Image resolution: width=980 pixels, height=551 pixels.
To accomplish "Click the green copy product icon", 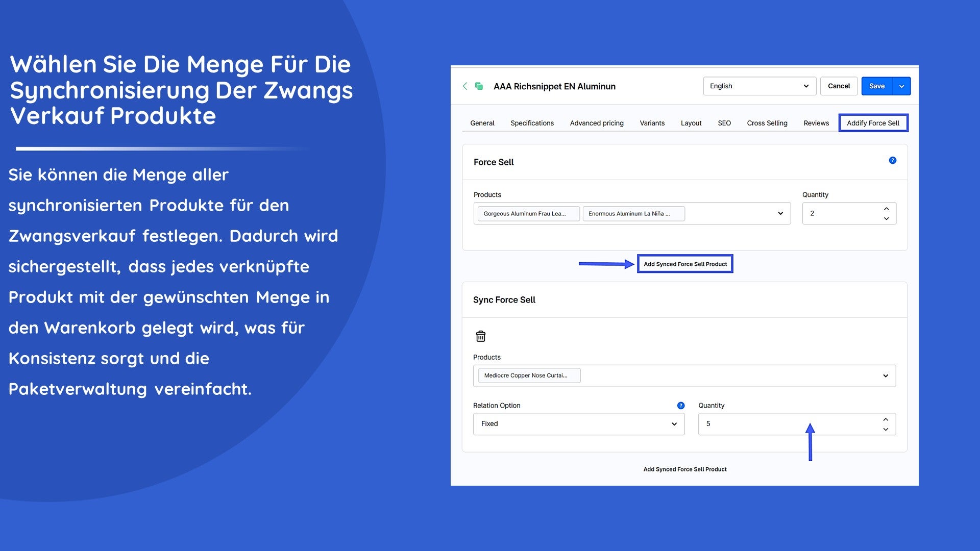I will point(479,86).
